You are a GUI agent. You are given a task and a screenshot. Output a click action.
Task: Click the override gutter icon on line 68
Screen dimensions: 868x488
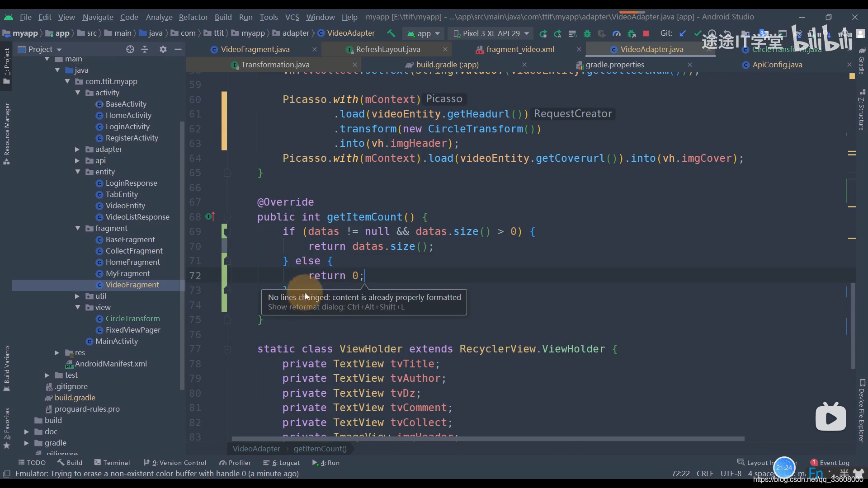tap(210, 217)
